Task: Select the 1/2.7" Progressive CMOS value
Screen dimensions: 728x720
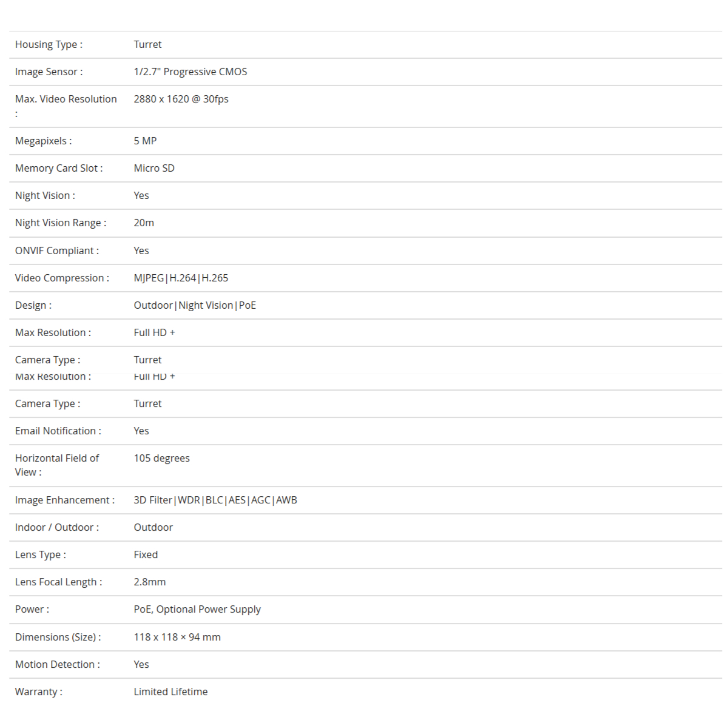Action: pos(190,72)
